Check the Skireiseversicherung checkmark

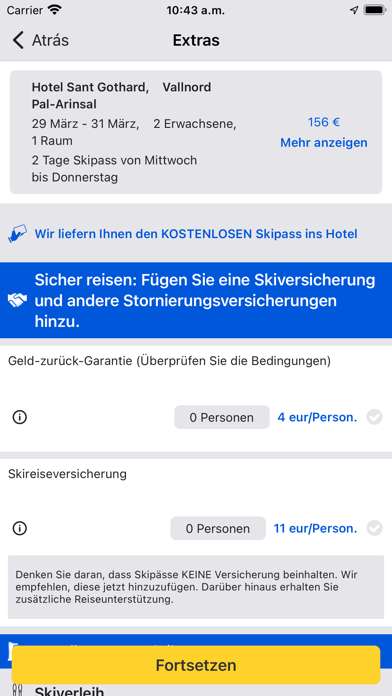coord(375,528)
